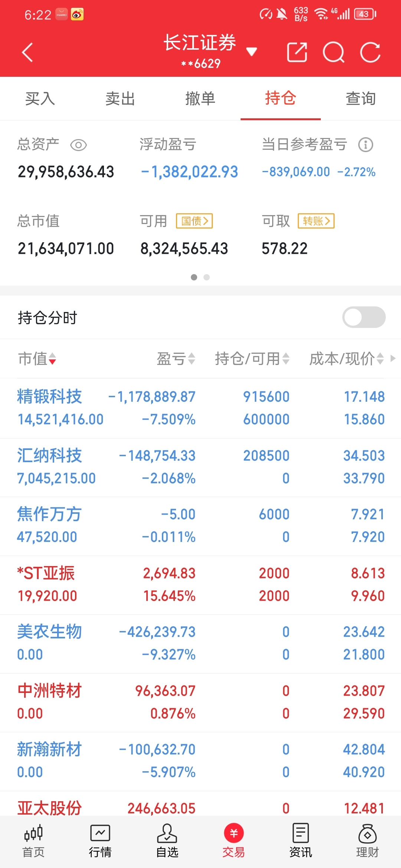Tap account number **6629
Screen dimensions: 401x868
point(201,64)
